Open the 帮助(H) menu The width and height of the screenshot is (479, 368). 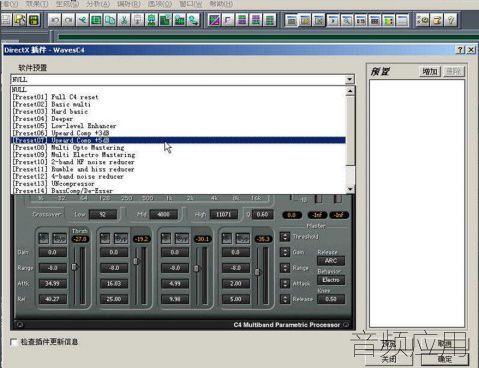[x=221, y=4]
